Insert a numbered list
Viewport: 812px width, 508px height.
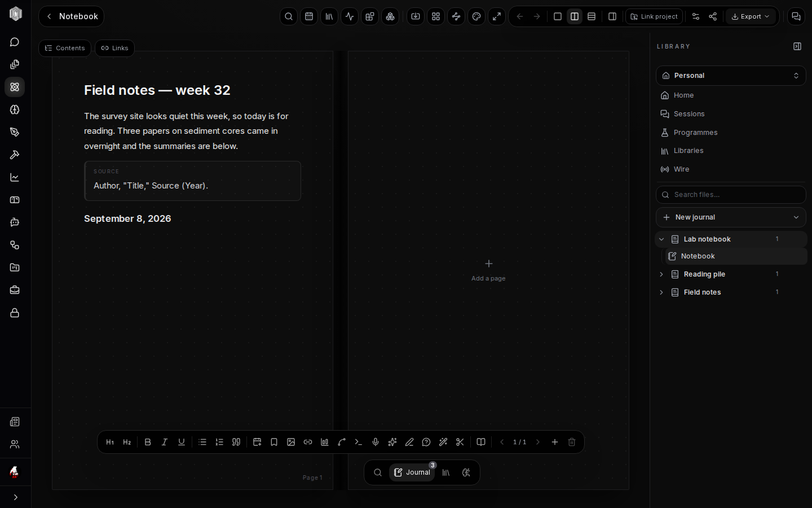(x=219, y=442)
